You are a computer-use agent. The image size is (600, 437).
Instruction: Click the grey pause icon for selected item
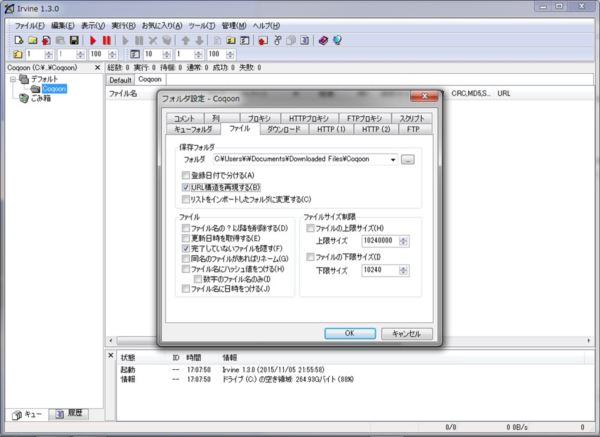tap(139, 40)
